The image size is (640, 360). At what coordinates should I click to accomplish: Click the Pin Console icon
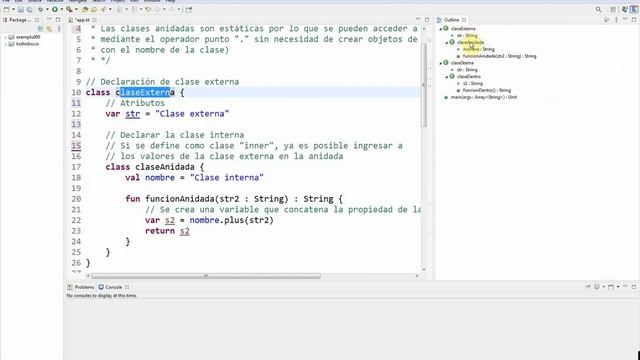588,287
